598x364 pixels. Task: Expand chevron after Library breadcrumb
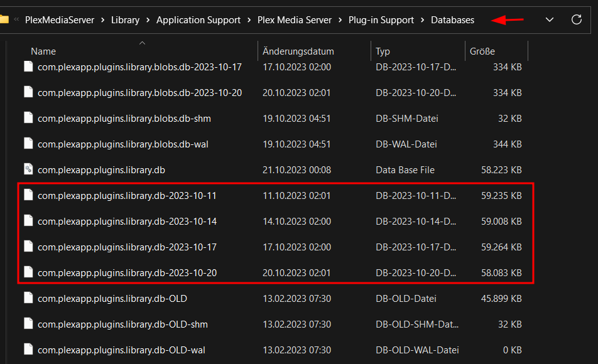[148, 20]
